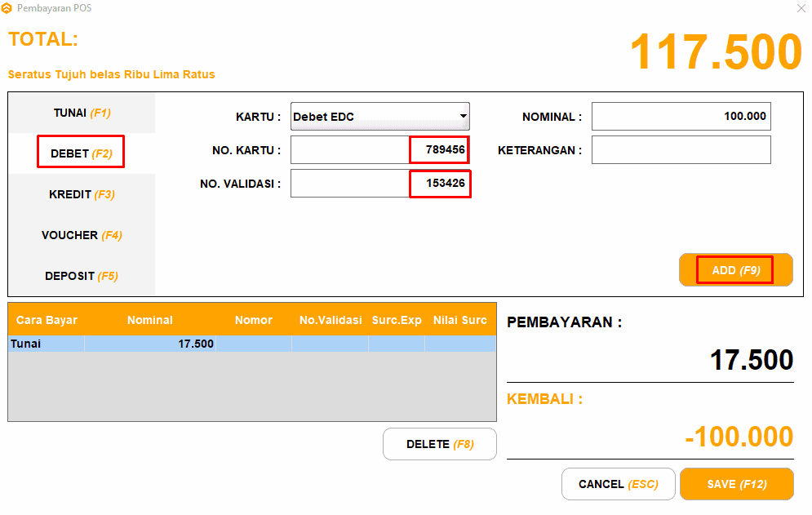The image size is (812, 515).
Task: Switch to KREDIT (F3) payment tab
Action: point(82,194)
